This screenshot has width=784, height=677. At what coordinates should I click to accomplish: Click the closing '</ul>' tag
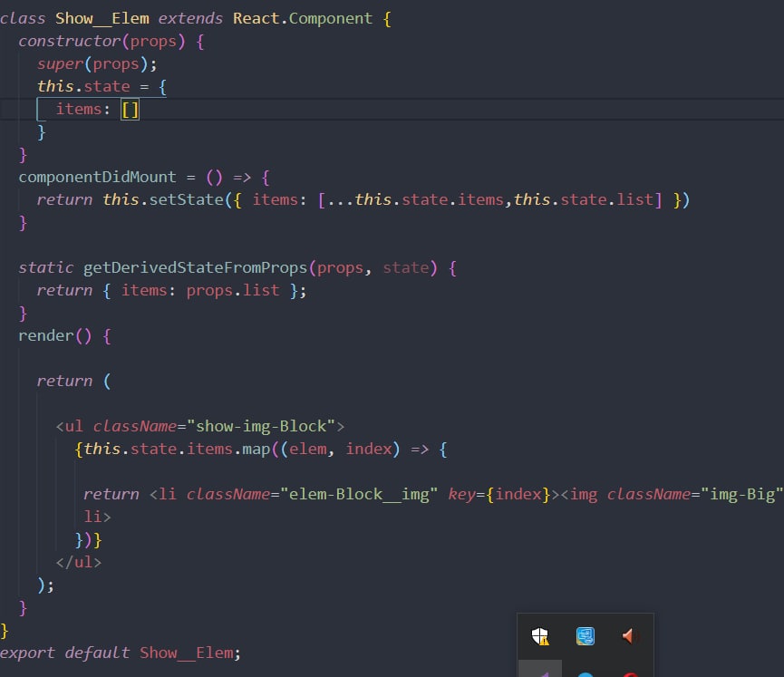(x=79, y=562)
